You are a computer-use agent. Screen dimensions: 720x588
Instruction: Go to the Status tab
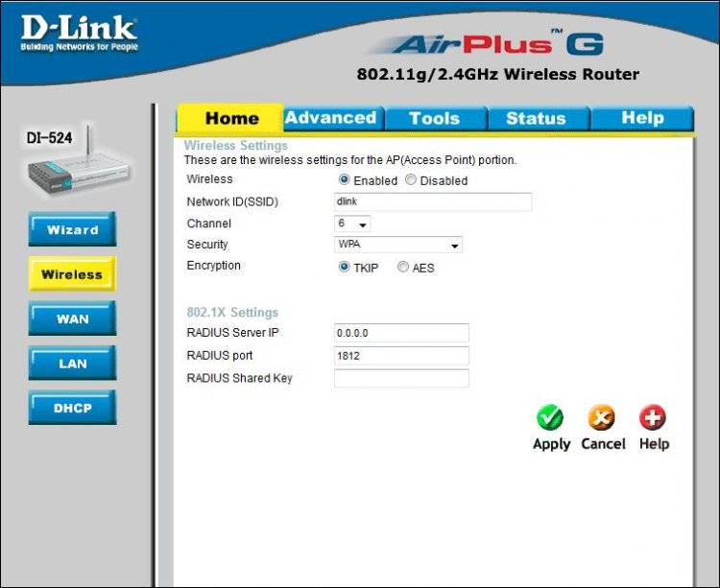[536, 118]
